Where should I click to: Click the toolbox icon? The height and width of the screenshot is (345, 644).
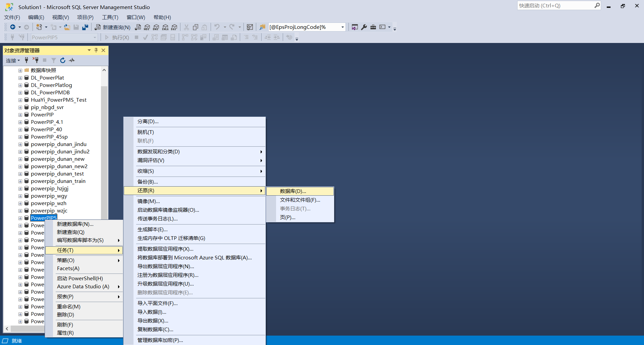click(x=373, y=27)
